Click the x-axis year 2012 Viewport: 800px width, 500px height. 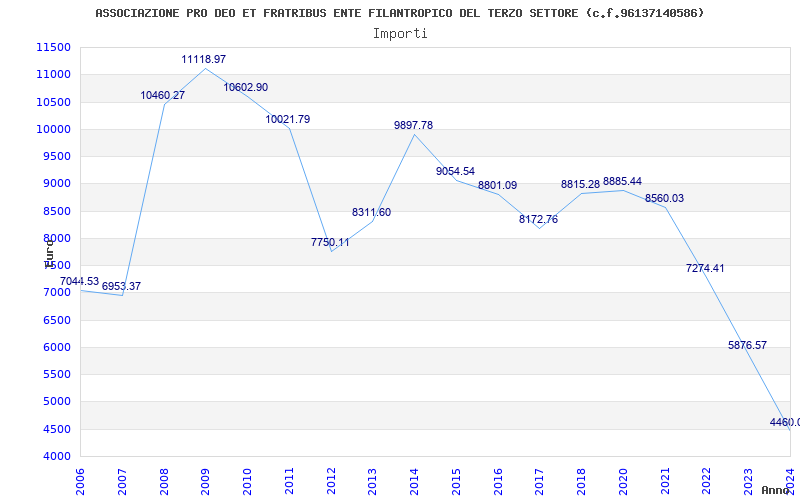(x=331, y=481)
